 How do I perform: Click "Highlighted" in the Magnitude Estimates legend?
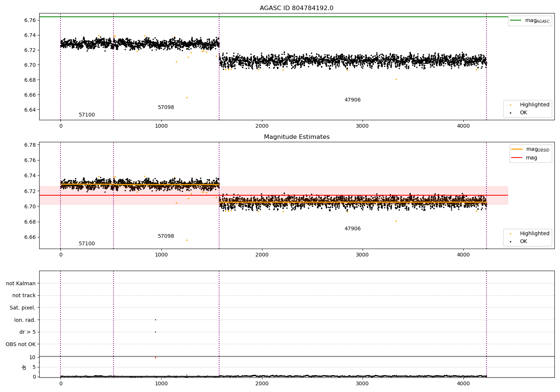534,233
